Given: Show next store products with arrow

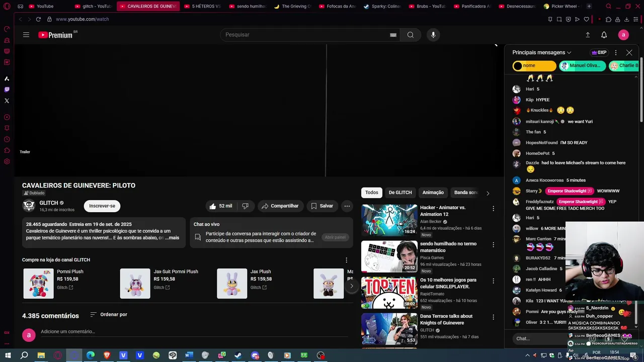Looking at the screenshot, I should pos(351,286).
